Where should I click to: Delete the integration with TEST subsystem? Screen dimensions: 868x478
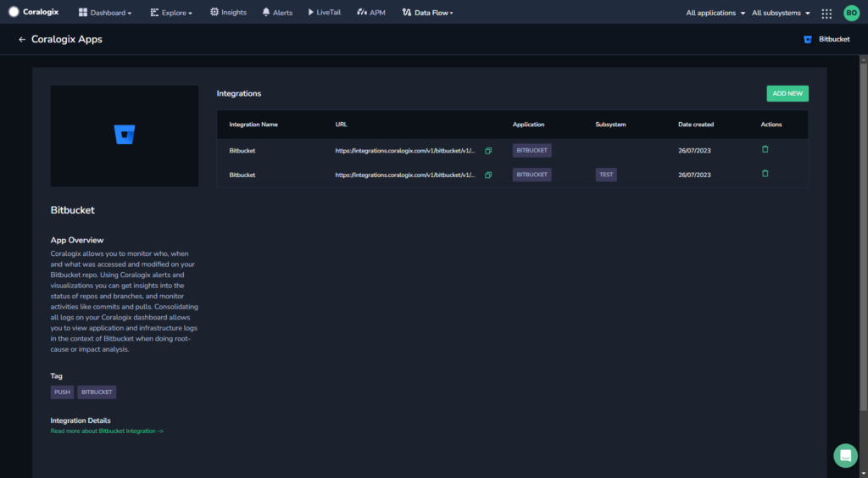coord(765,174)
